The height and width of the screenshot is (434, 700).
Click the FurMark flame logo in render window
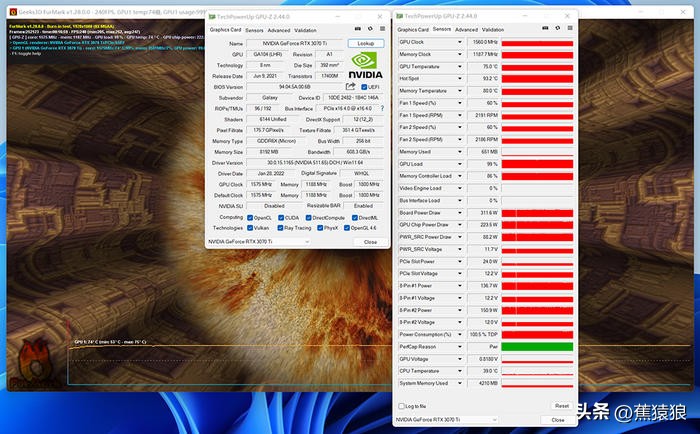(33, 364)
